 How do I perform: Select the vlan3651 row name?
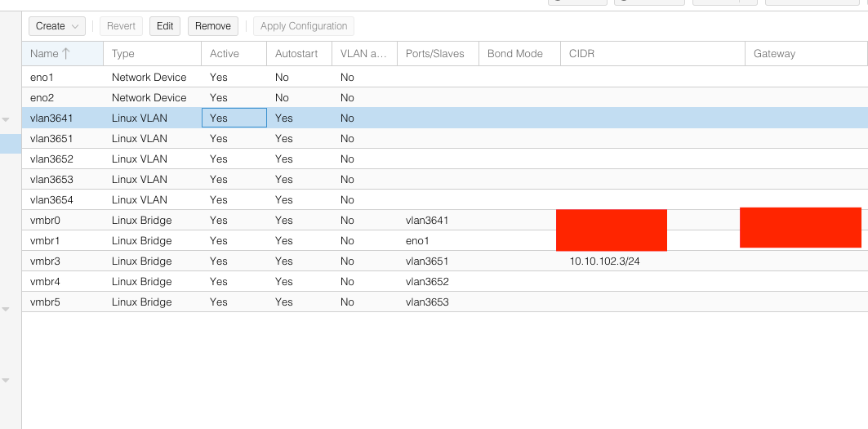pyautogui.click(x=51, y=139)
